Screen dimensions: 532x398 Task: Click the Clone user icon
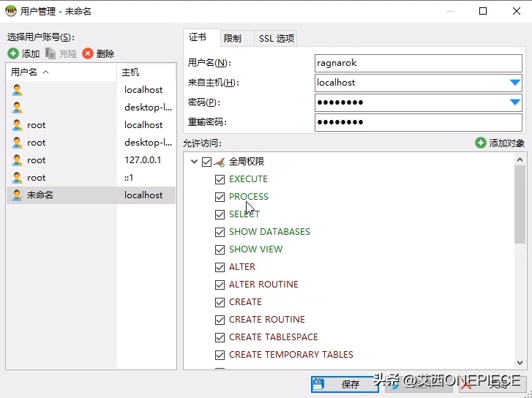pyautogui.click(x=50, y=53)
